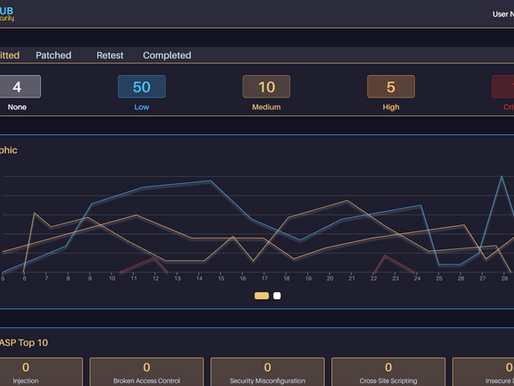Switch to the Patched tab
The width and height of the screenshot is (514, 386).
click(x=53, y=55)
